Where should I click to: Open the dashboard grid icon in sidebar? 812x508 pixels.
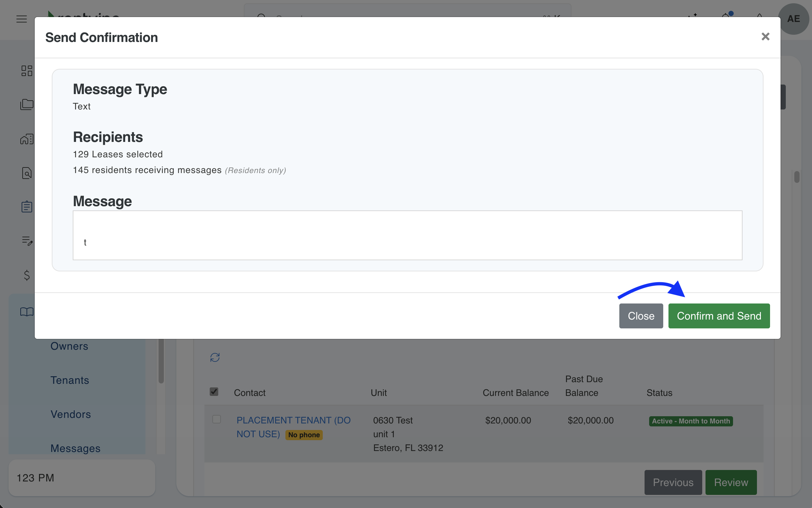click(x=27, y=71)
